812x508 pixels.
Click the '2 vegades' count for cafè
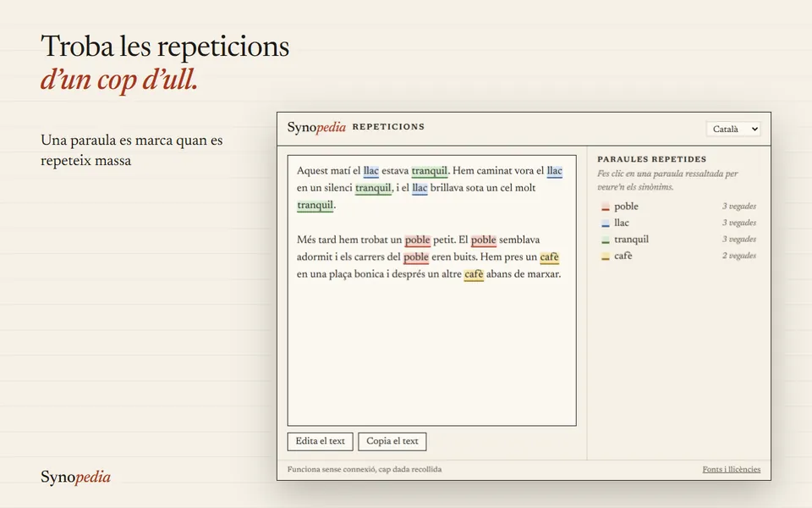coord(739,256)
